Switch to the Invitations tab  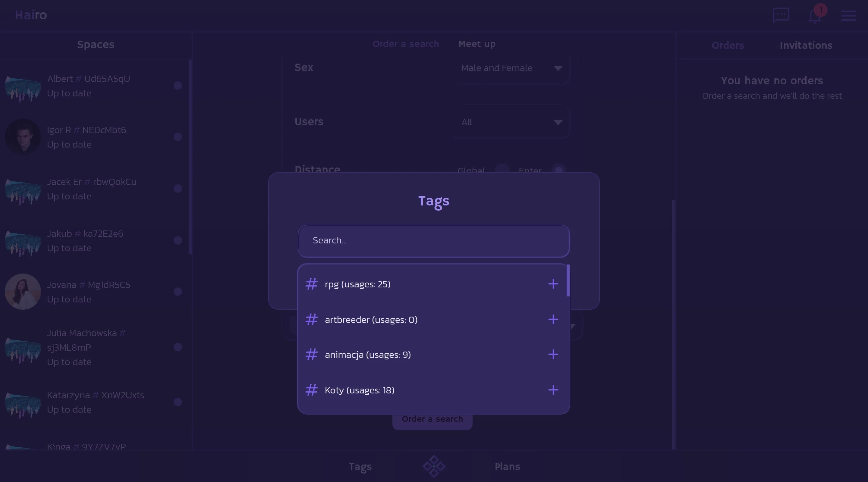pos(806,45)
